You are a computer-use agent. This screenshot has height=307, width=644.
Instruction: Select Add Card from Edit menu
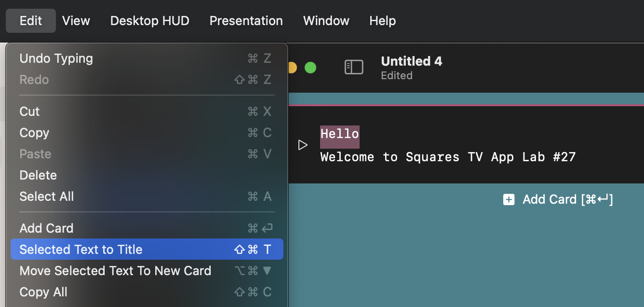(x=46, y=228)
